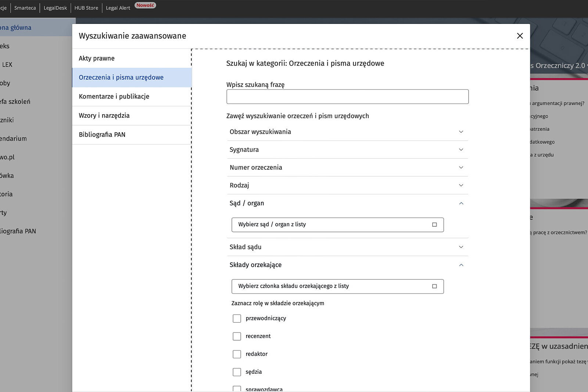
Task: Tick the recenzent role checkbox
Action: click(237, 336)
